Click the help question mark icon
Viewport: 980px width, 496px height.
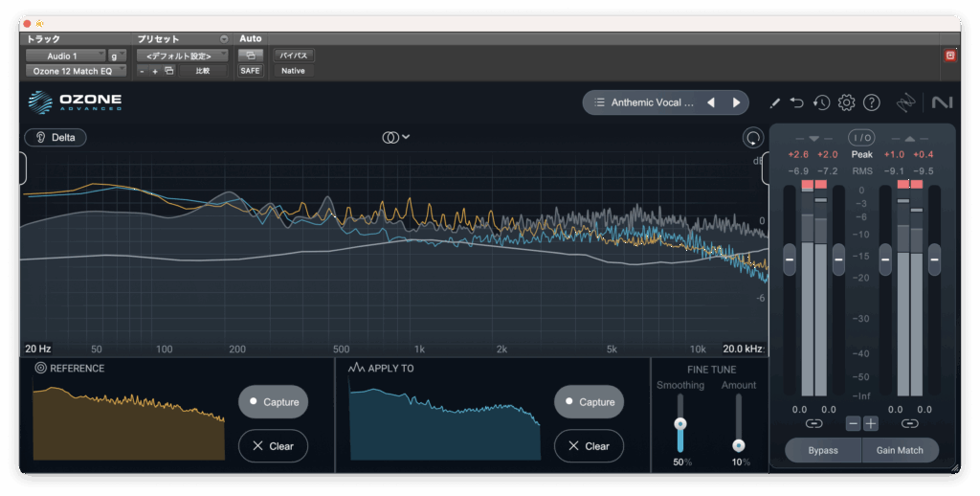(x=871, y=102)
